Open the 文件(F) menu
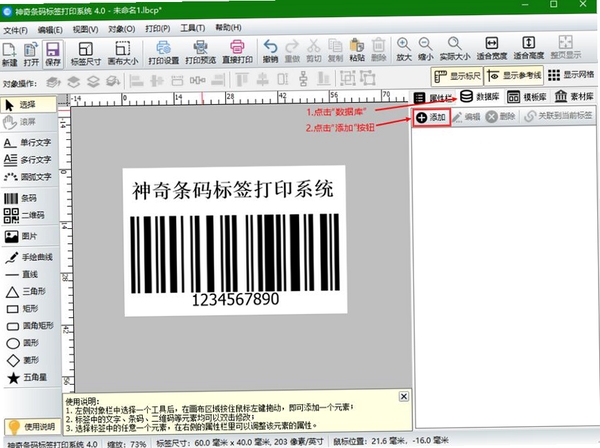Viewport: 600px width, 448px height. pyautogui.click(x=15, y=30)
